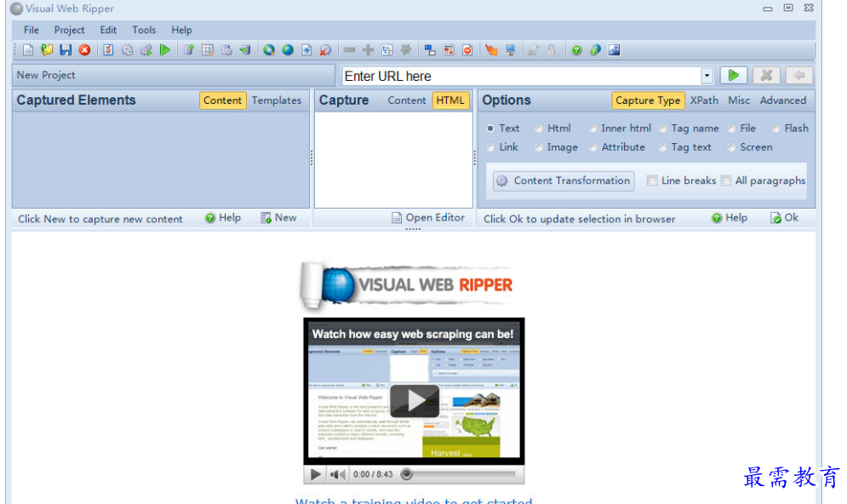Save the project using the floppy disk icon
Screen dimensions: 847x504
click(66, 50)
